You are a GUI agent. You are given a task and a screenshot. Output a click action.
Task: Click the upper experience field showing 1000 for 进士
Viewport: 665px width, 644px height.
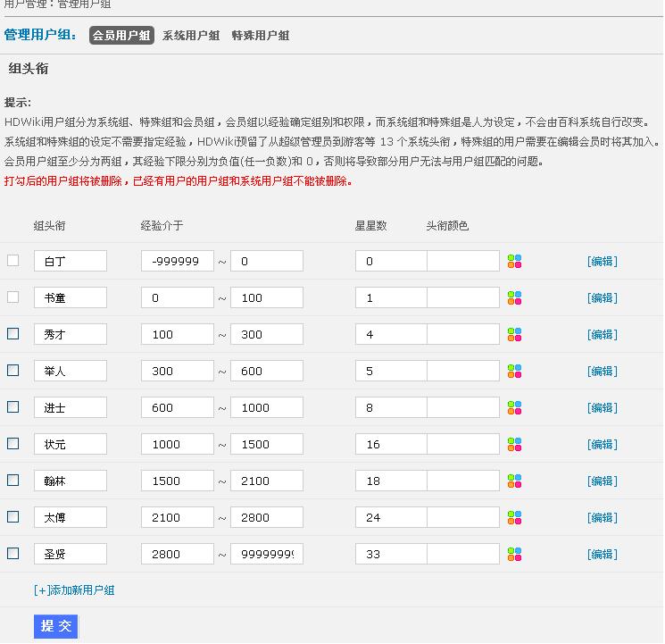coord(267,407)
